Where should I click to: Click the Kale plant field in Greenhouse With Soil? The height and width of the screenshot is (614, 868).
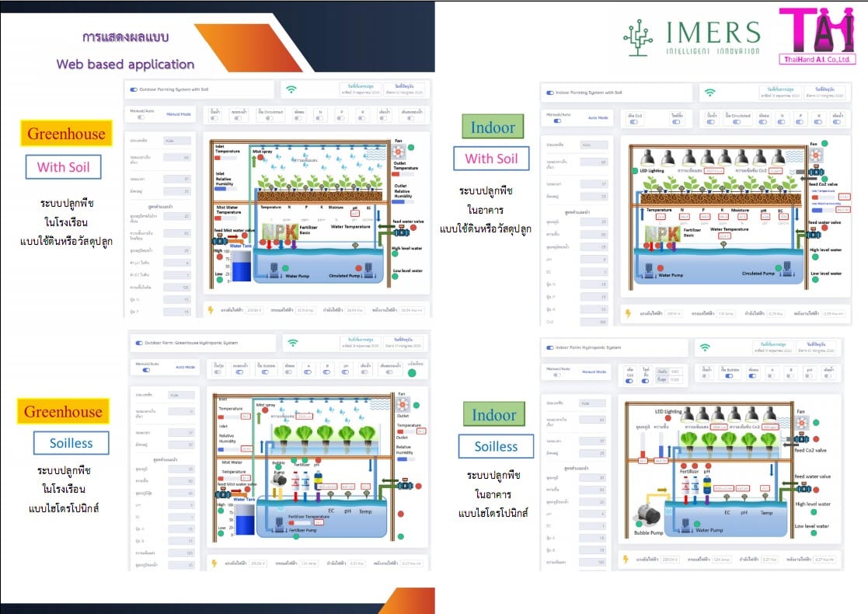pyautogui.click(x=177, y=141)
